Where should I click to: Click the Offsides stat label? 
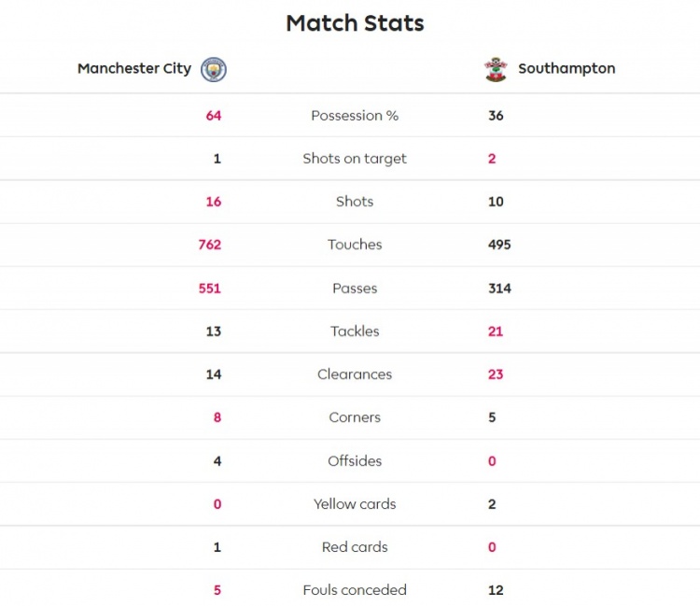tap(355, 461)
